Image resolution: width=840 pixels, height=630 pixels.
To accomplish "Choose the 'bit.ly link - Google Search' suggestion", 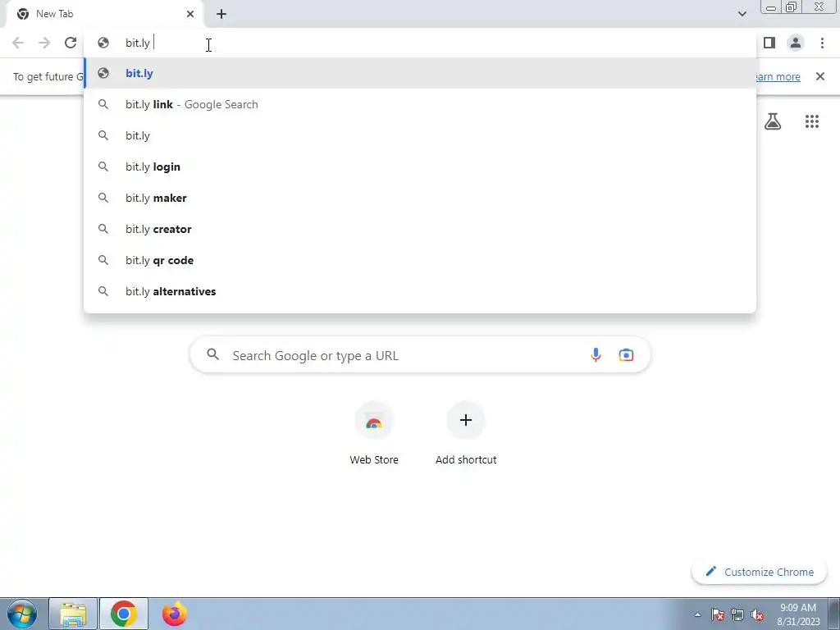I will click(420, 104).
